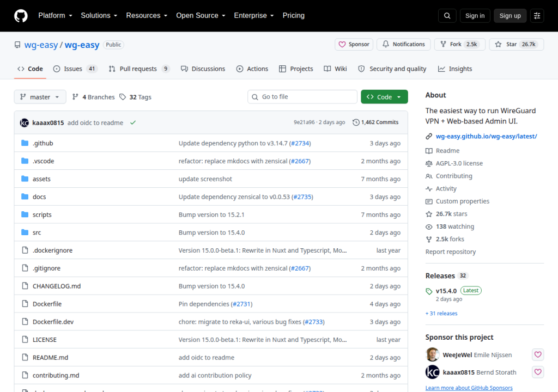This screenshot has width=558, height=392.
Task: Click the assets folder icon
Action: 25,179
